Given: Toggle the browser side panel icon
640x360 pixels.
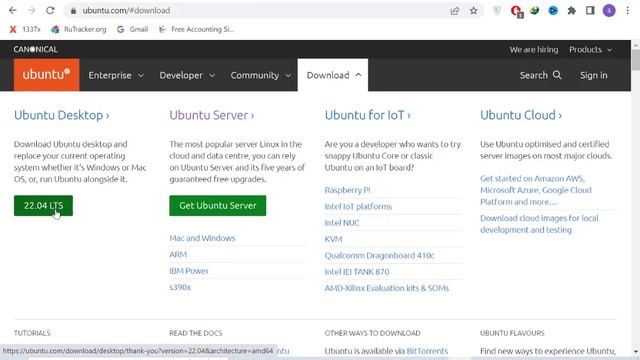Looking at the screenshot, I should click(x=590, y=11).
